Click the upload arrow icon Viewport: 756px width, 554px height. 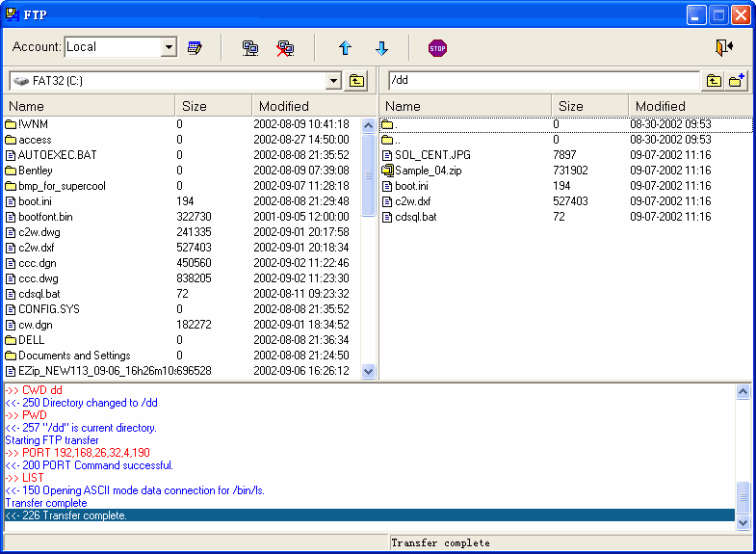point(345,47)
